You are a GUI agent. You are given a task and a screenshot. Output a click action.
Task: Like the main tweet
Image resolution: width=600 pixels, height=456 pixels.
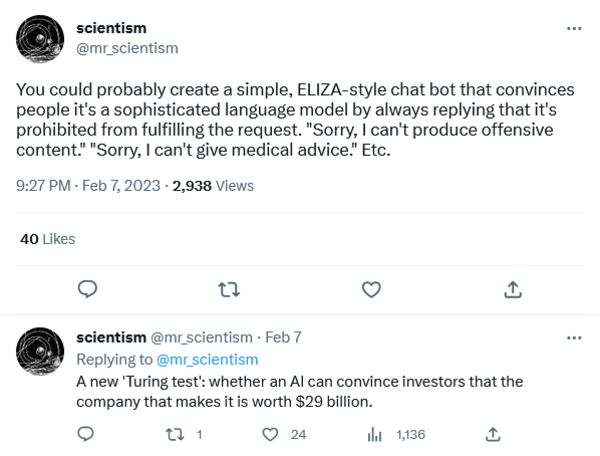coord(371,289)
